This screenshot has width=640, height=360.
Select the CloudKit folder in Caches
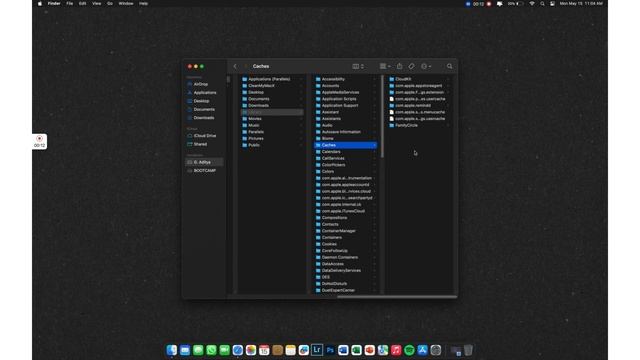coord(419,79)
